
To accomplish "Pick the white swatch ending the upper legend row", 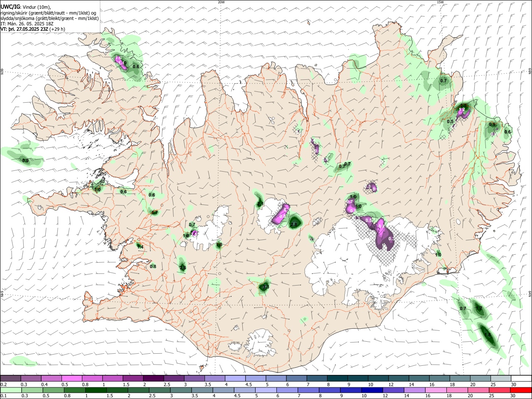I will (521, 379).
